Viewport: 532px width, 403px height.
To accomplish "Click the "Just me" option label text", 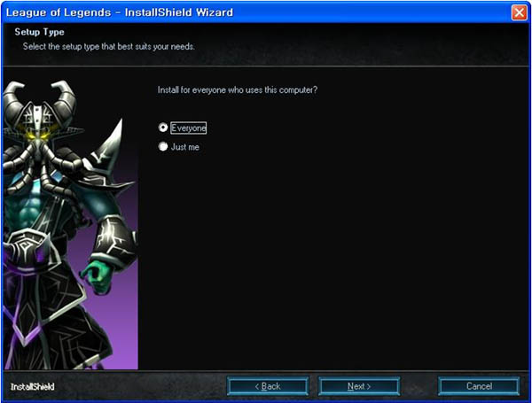I will [x=185, y=147].
